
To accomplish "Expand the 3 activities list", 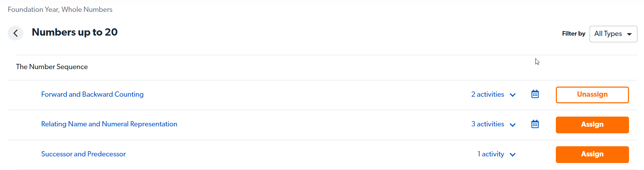I will 488,124.
